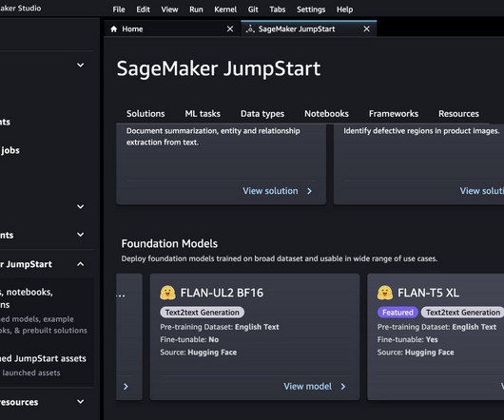This screenshot has height=420, width=504.
Task: Select the SageMaker JumpStart tab
Action: tap(308, 29)
